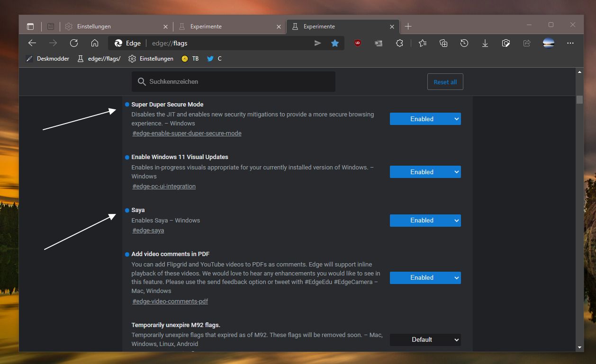Open the #edge-saya anchor link
Viewport: 596px width, 364px height.
pos(148,231)
